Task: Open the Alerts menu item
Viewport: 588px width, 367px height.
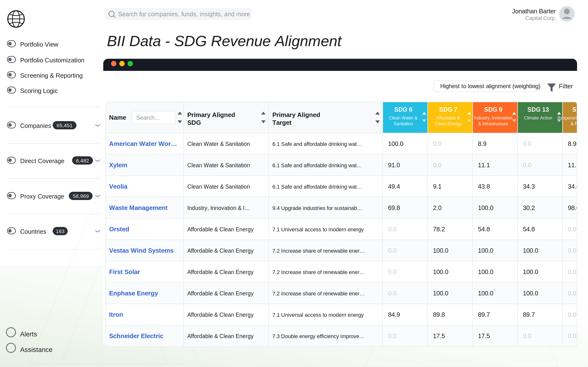Action: (29, 334)
